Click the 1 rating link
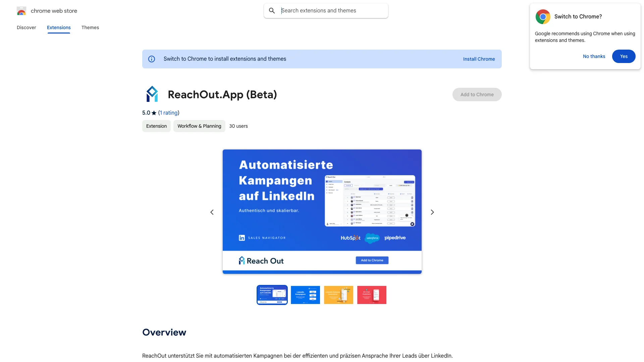The image size is (644, 362). [168, 113]
